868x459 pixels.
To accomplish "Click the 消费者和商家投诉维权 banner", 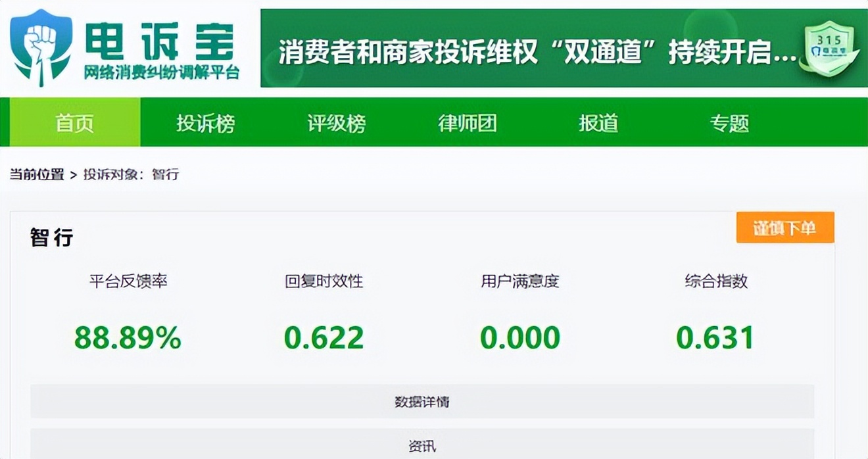I will (564, 48).
